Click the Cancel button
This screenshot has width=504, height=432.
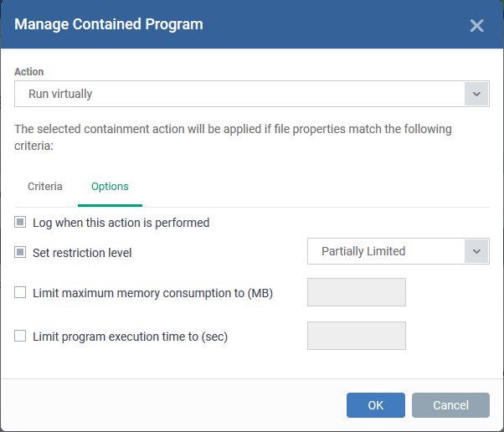point(450,405)
